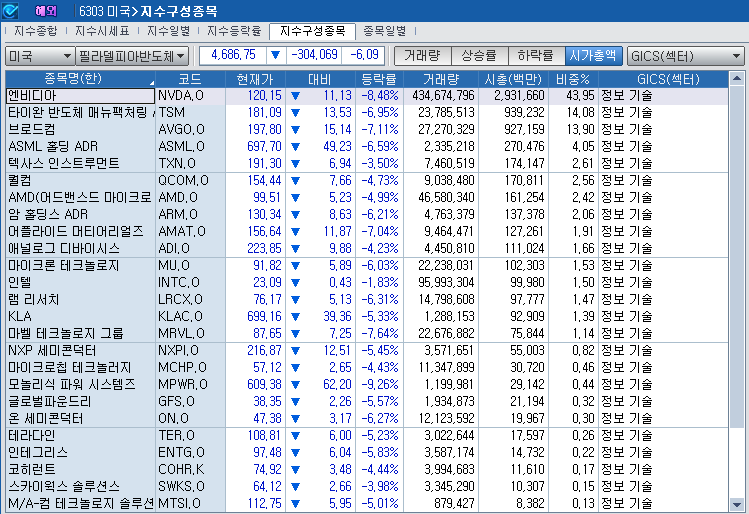Image resolution: width=749 pixels, height=514 pixels.
Task: Click INTC.O volume 95,993,304
Action: tap(447, 282)
